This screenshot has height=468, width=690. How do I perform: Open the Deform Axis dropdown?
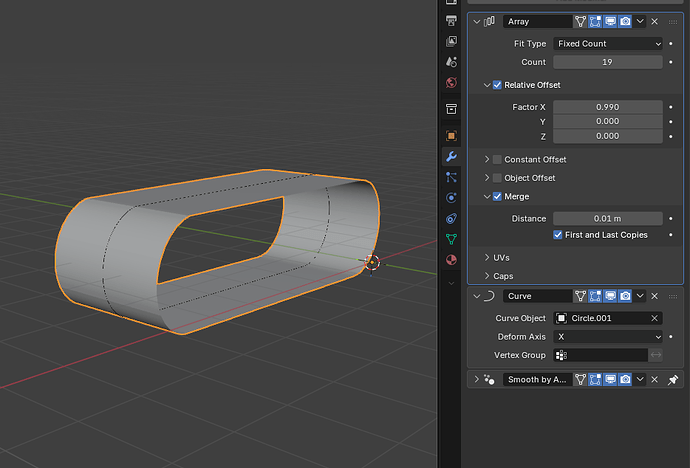[608, 336]
